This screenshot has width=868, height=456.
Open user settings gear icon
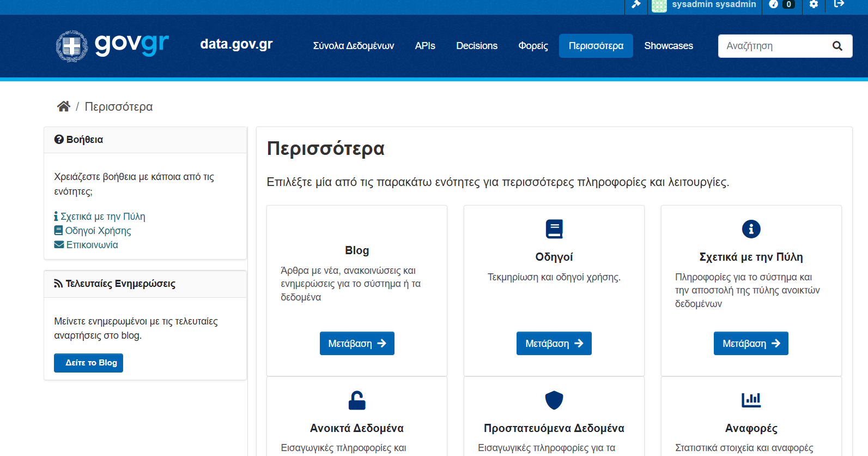(x=814, y=4)
